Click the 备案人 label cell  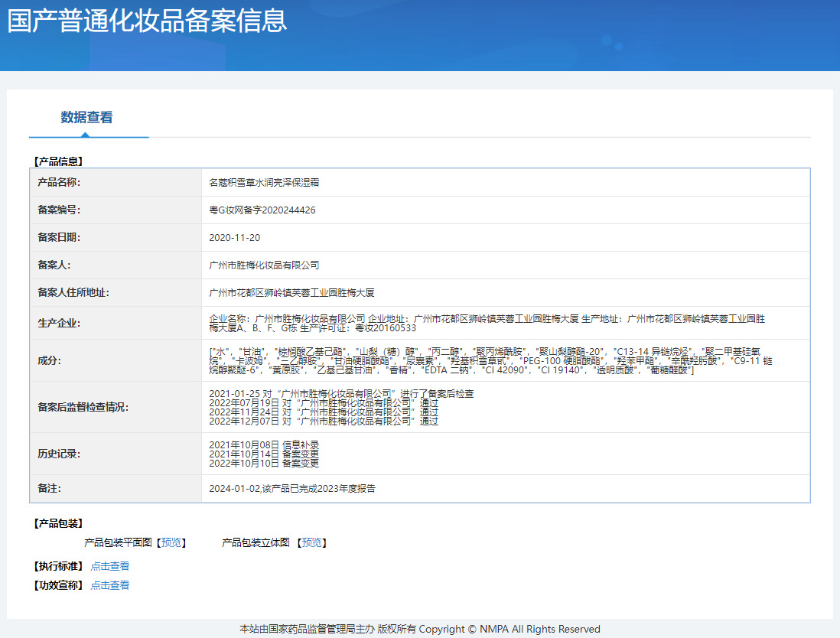tap(116, 265)
